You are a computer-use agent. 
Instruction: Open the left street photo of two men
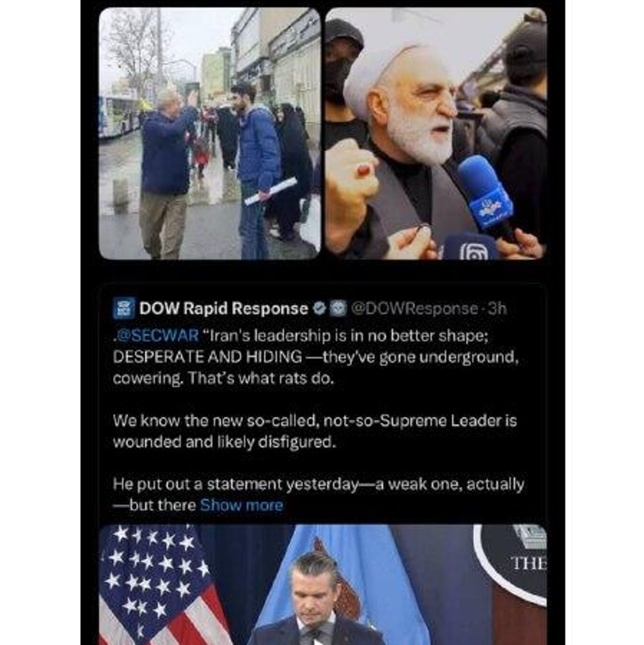210,133
